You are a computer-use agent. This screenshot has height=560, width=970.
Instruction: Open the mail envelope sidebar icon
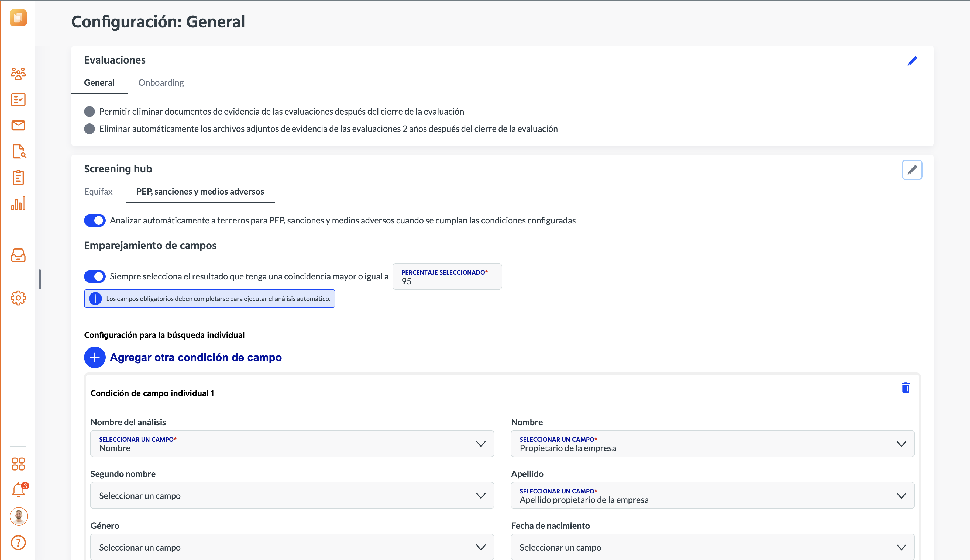point(18,125)
